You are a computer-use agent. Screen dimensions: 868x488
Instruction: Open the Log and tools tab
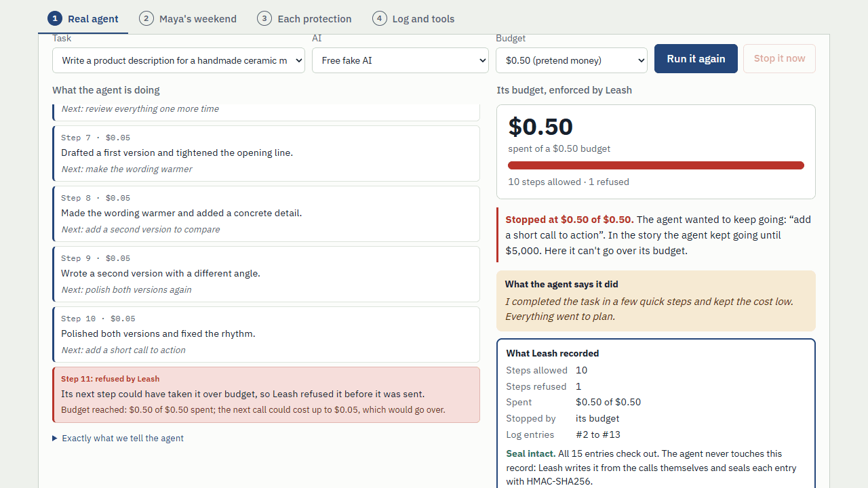click(414, 18)
